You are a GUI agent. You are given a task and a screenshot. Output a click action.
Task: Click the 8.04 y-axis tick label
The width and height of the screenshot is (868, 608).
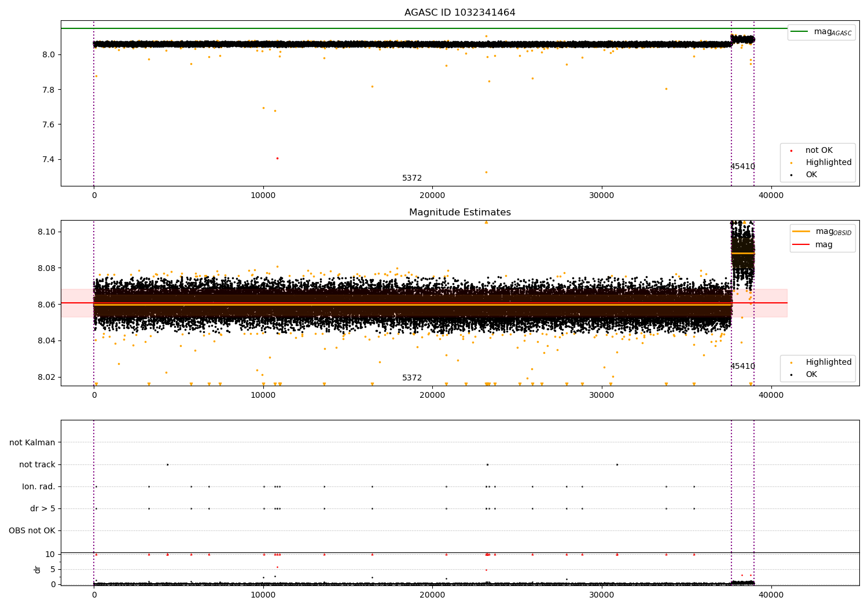[x=46, y=340]
